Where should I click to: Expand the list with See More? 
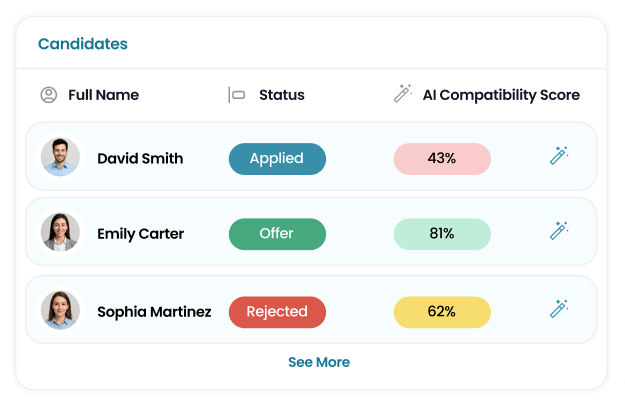(319, 362)
